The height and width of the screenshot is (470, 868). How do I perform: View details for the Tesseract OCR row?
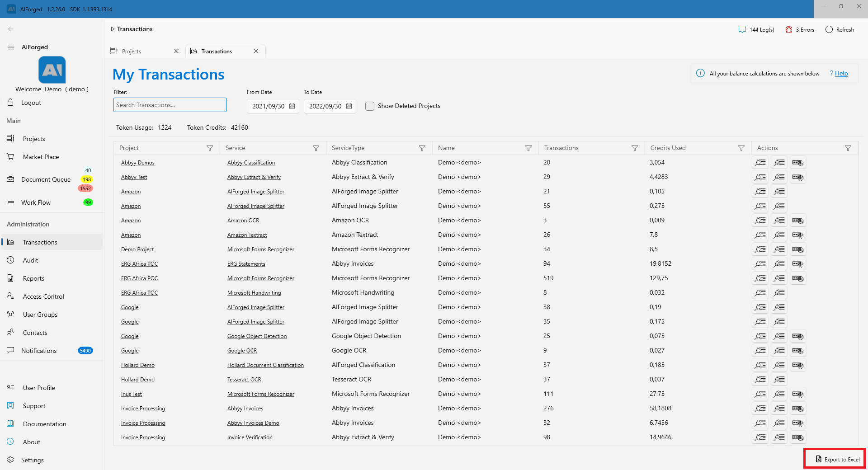click(760, 380)
